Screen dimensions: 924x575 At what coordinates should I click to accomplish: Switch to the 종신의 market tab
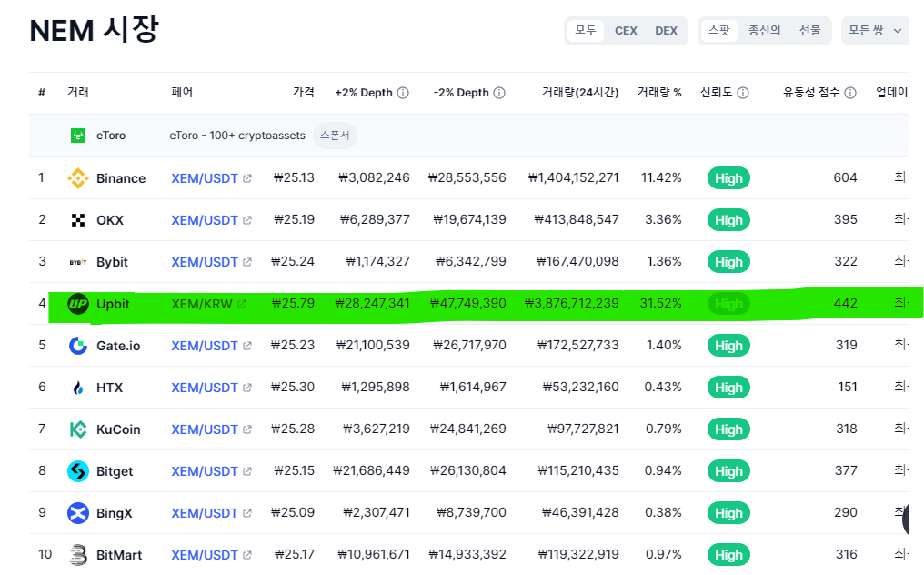click(x=764, y=31)
